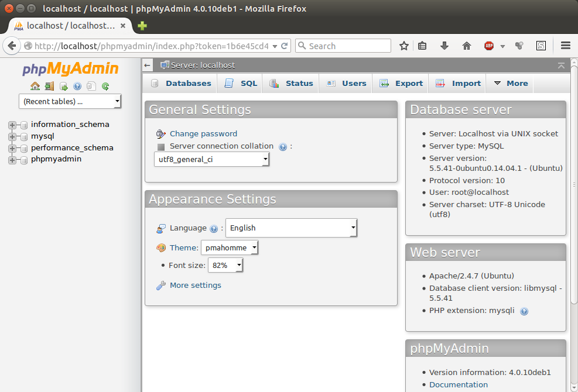Click the vertical page scrollbar
578x392 pixels.
coord(574,184)
